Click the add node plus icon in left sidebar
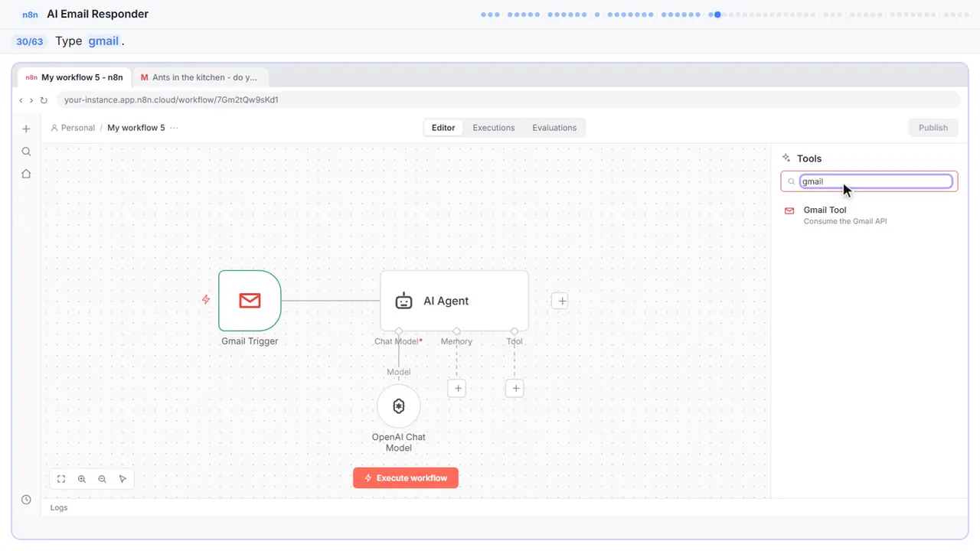Viewport: 980px width, 551px height. (x=26, y=129)
